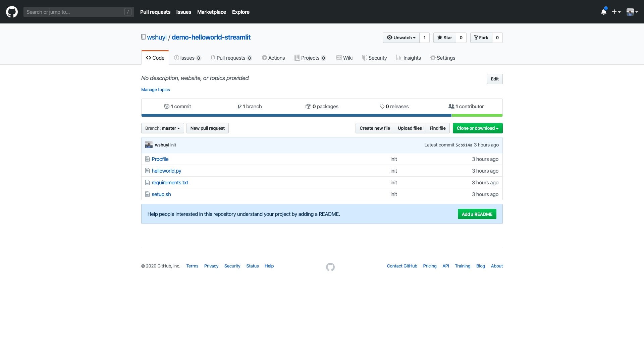Expand the Unwatch dropdown
The image size is (644, 362).
pyautogui.click(x=401, y=38)
